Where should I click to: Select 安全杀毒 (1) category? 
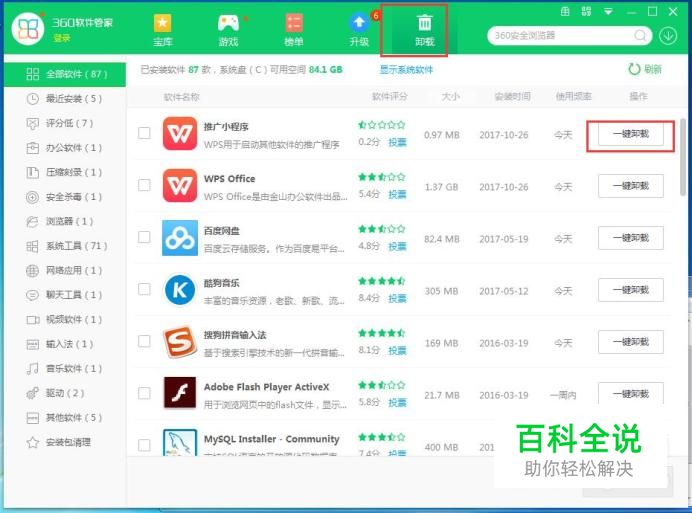65,196
